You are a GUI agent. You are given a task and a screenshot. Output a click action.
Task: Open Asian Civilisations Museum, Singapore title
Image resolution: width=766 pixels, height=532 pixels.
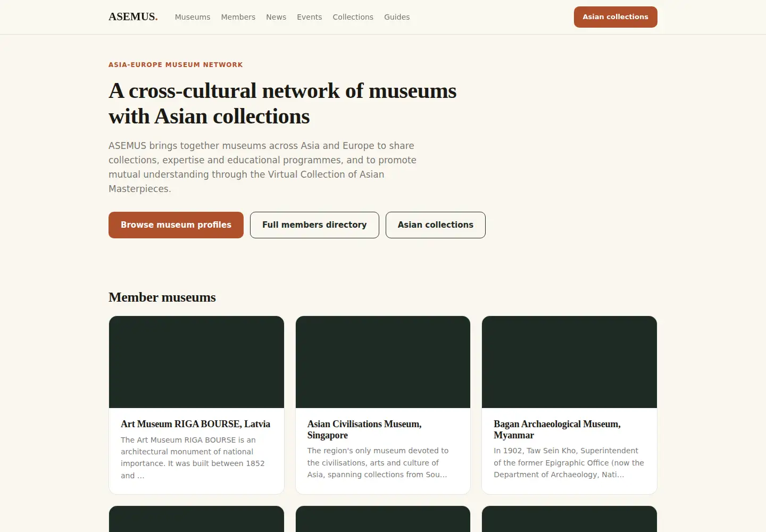(364, 429)
